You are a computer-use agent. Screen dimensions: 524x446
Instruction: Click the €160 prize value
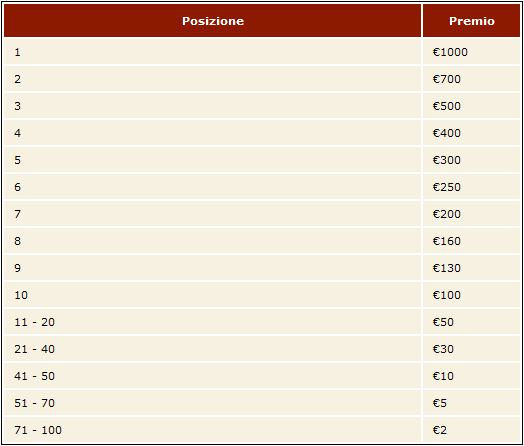pos(447,241)
